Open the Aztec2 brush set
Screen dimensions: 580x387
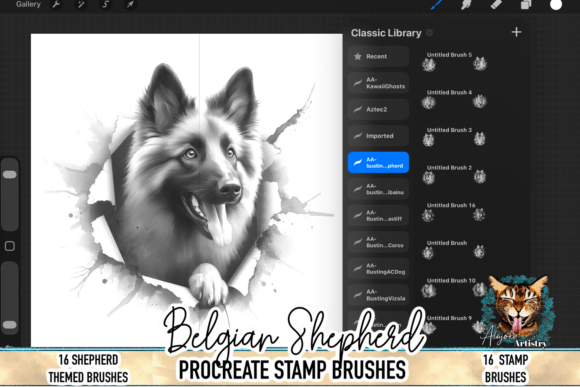[x=378, y=109]
